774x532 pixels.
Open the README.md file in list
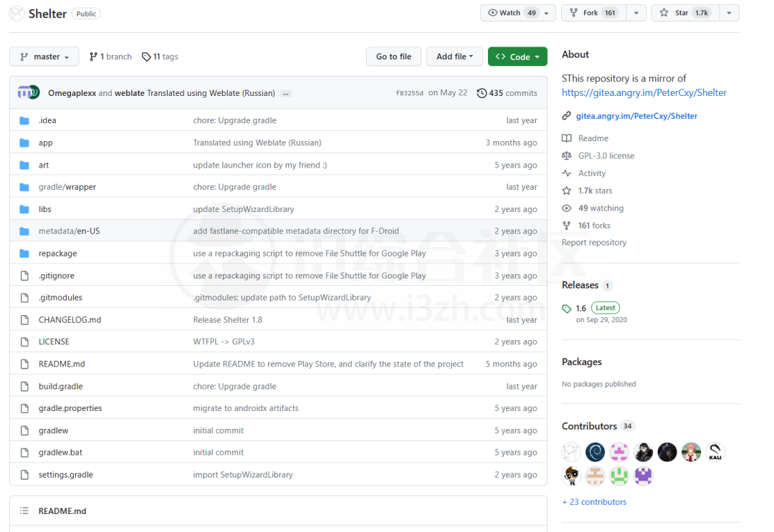pyautogui.click(x=62, y=364)
